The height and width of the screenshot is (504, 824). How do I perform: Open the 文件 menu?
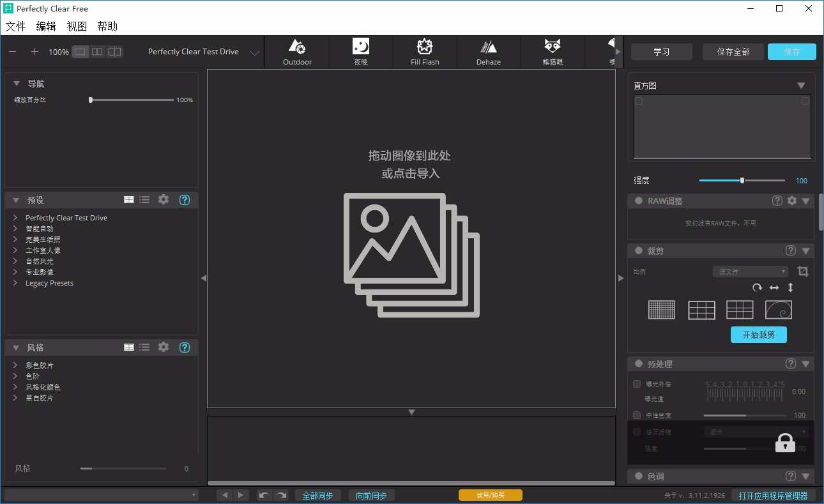[15, 26]
